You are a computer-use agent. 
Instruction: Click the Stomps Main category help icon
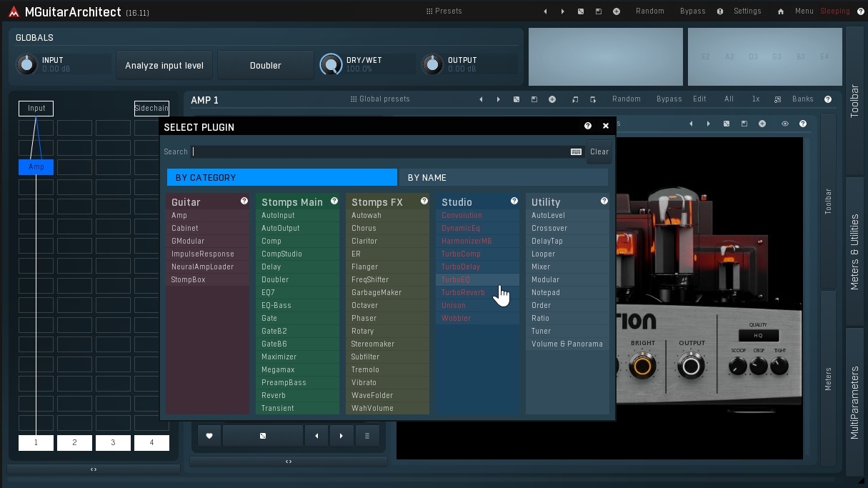pyautogui.click(x=334, y=201)
